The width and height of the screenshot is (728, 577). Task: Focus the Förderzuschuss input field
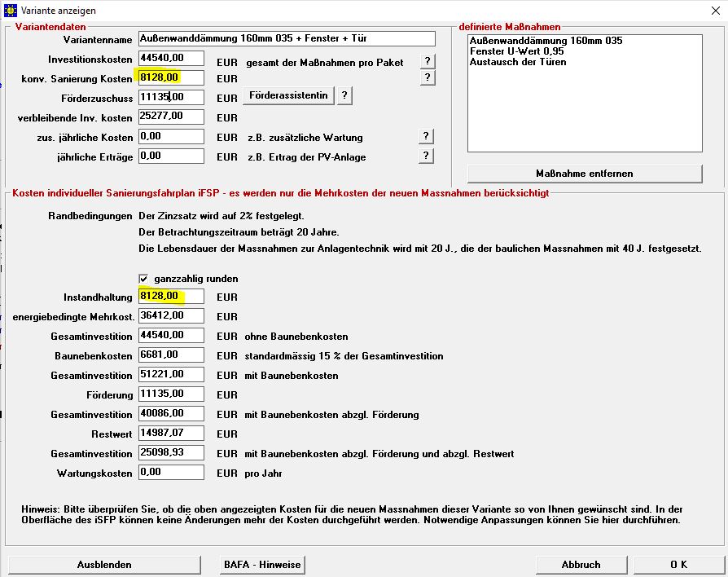tap(171, 97)
